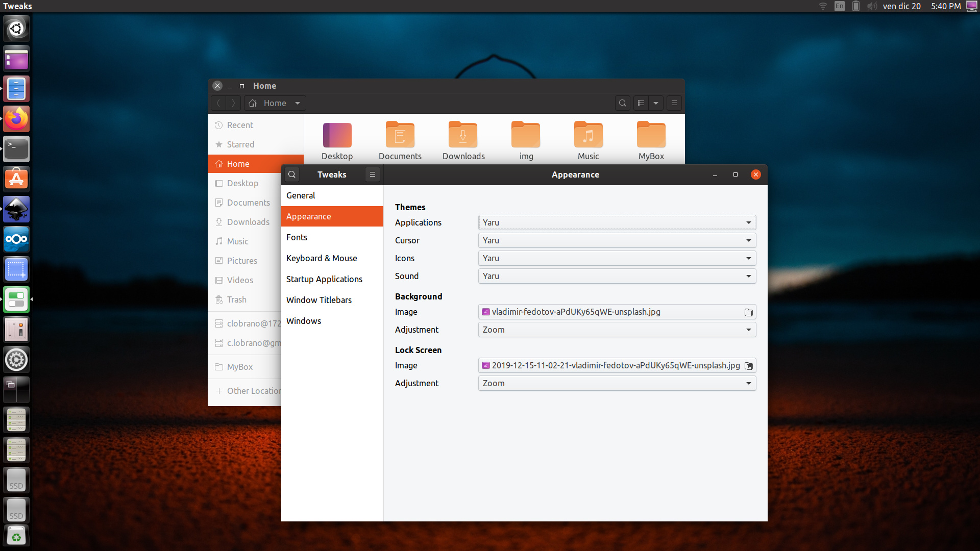The height and width of the screenshot is (551, 980).
Task: Open Terminal from the dock
Action: (16, 149)
